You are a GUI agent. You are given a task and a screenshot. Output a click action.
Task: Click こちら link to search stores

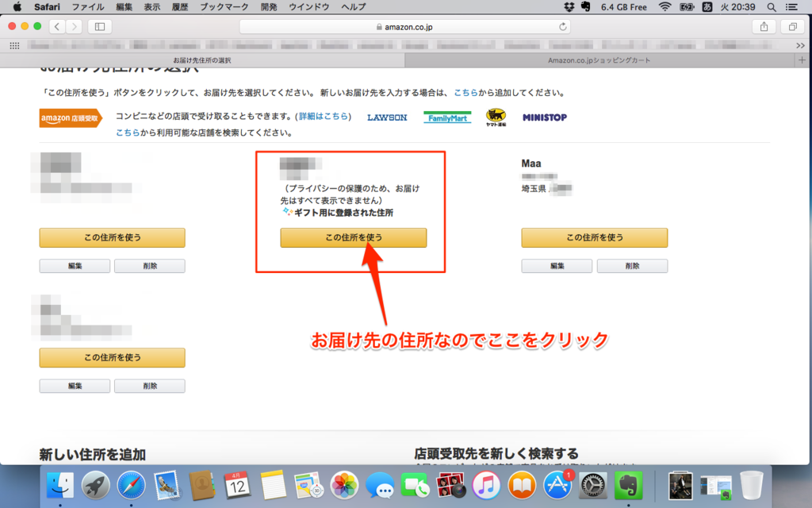(x=128, y=133)
